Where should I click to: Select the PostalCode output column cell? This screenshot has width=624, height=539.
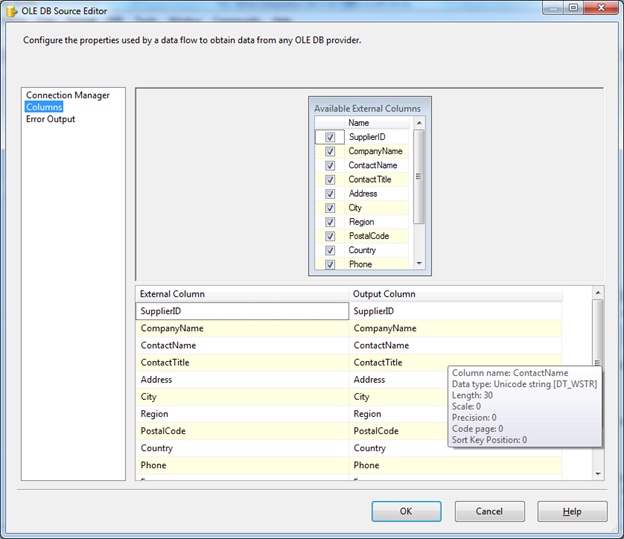point(398,431)
